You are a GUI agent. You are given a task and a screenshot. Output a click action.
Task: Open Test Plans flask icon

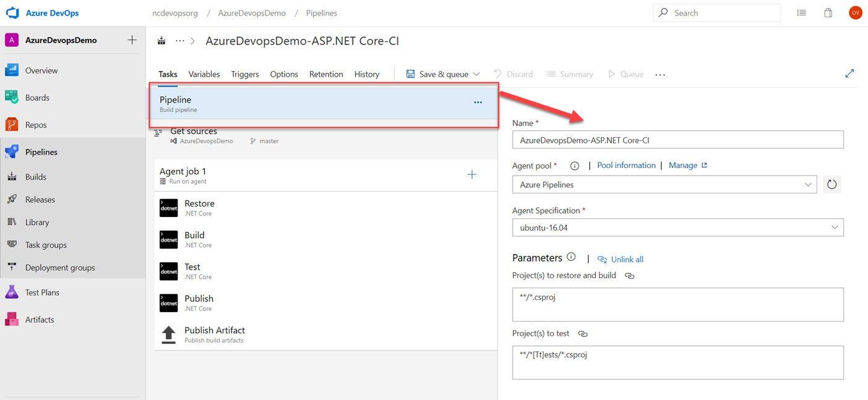pyautogui.click(x=12, y=292)
